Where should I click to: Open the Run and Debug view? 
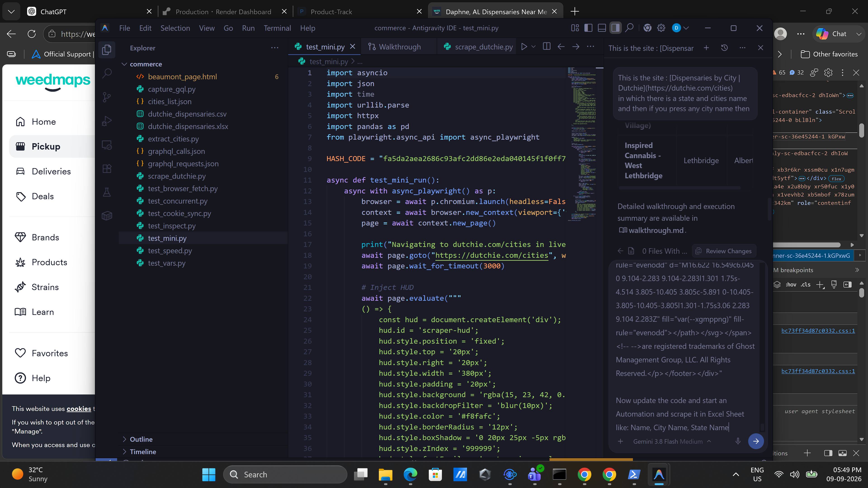[x=107, y=121]
